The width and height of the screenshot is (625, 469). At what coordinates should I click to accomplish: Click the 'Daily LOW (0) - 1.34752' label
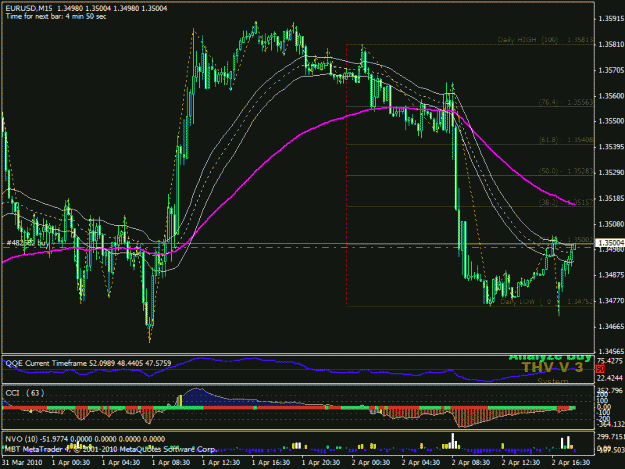546,302
